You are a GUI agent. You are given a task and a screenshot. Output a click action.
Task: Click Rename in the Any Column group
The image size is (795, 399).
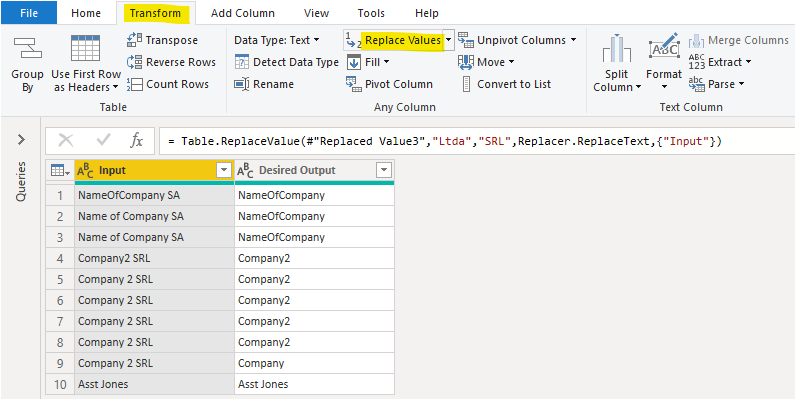(x=264, y=84)
